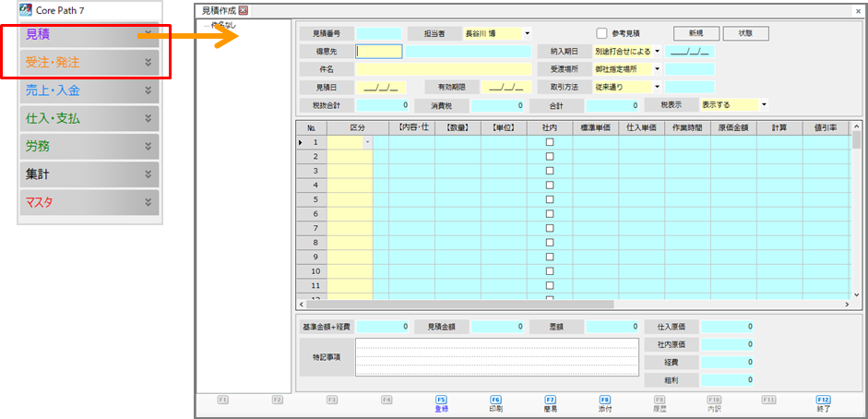Open the 担当者 dropdown list
Screen dimensions: 868x419
click(527, 33)
